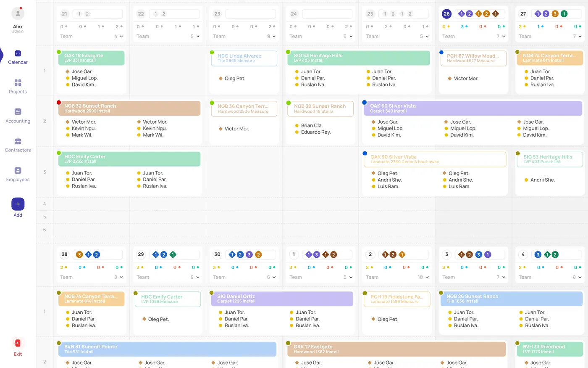588x368 pixels.
Task: Click the blue circle badge 3 on day 4
Action: [x=538, y=254]
